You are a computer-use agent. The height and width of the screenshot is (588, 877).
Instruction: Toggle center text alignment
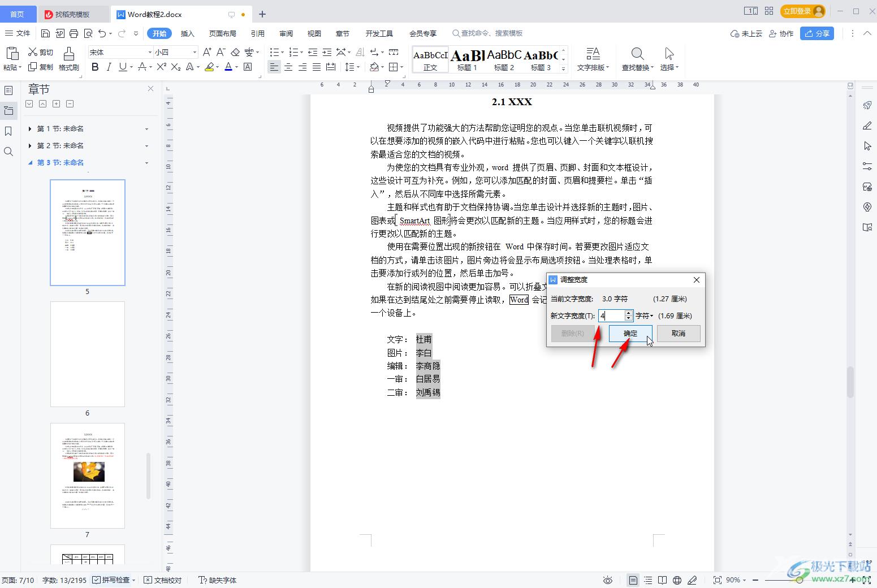[x=288, y=67]
